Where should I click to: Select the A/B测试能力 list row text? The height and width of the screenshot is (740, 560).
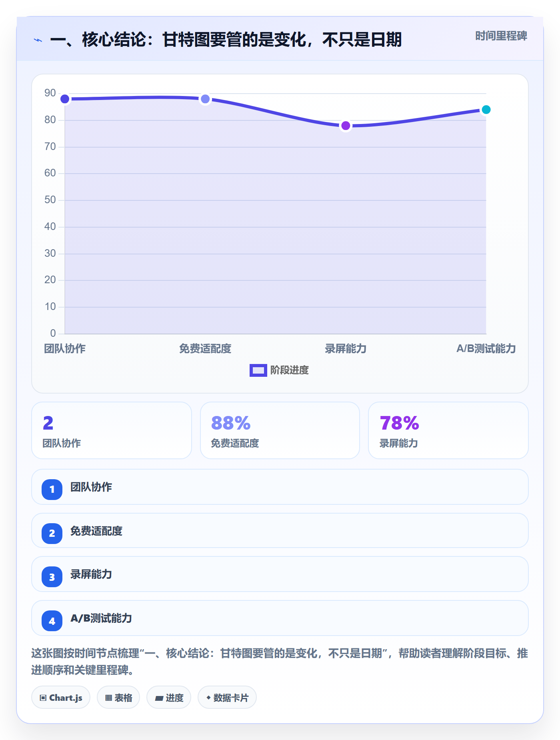tap(101, 618)
